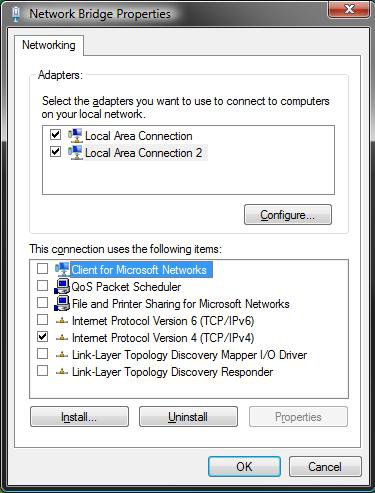This screenshot has height=493, width=375.
Task: Click the File and Printer Sharing icon
Action: [x=62, y=303]
